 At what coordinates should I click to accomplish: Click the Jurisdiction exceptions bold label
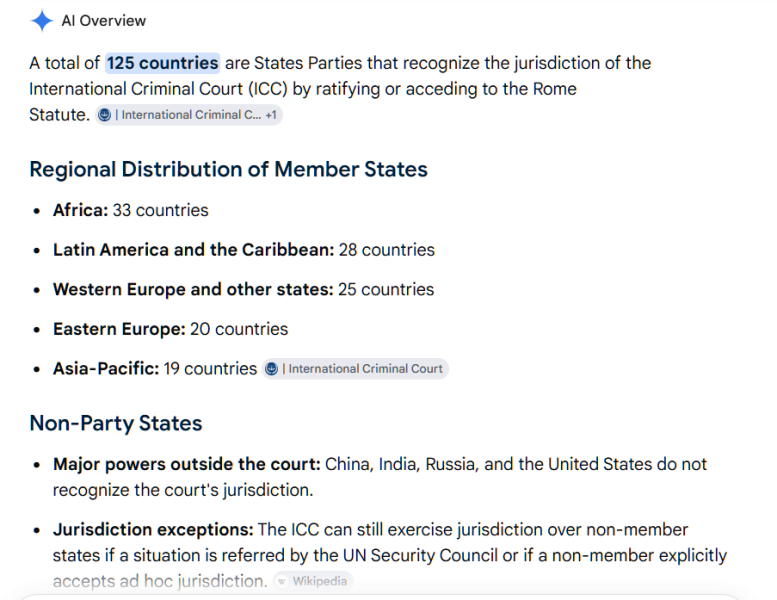coord(153,530)
